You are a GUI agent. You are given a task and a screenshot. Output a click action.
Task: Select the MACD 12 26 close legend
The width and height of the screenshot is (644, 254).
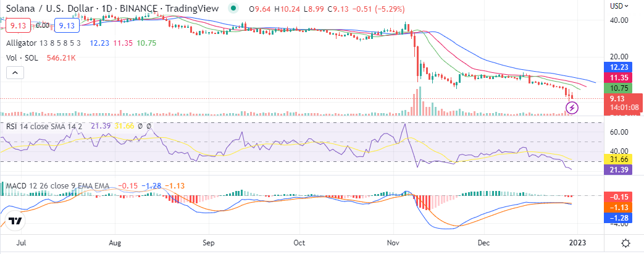(x=57, y=186)
